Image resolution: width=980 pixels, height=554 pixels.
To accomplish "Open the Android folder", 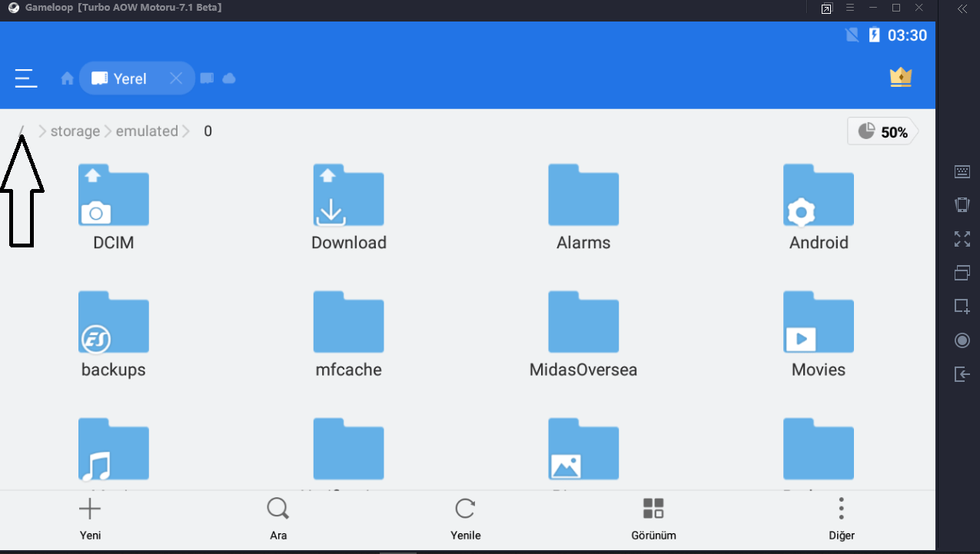I will (819, 207).
